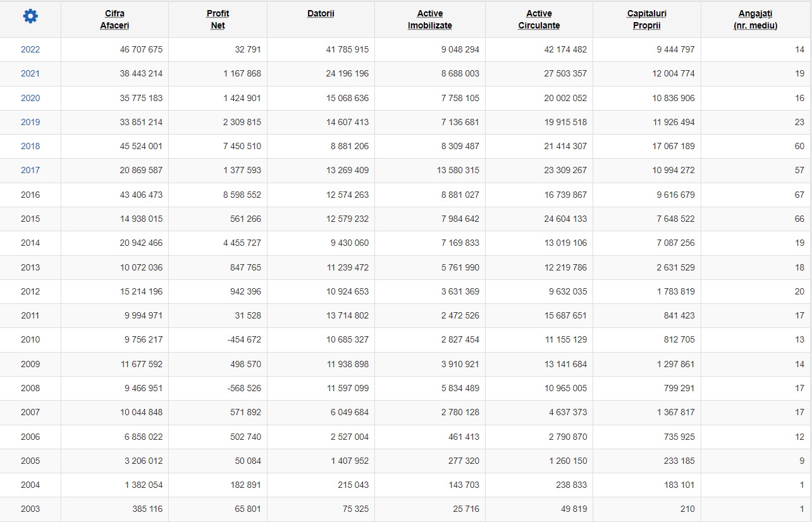Select the 2014 year cell
Image resolution: width=812 pixels, height=522 pixels.
pos(30,243)
